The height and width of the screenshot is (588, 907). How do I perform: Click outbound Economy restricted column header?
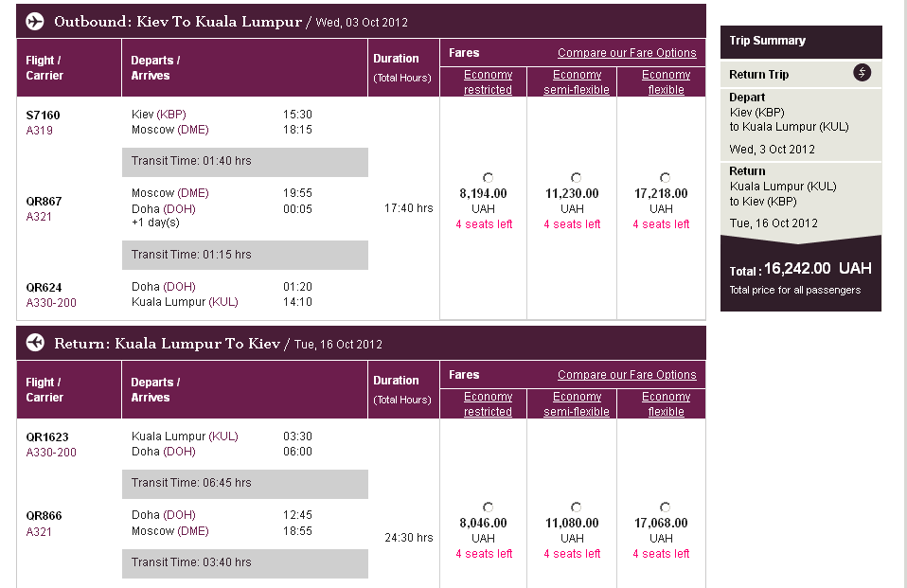488,82
